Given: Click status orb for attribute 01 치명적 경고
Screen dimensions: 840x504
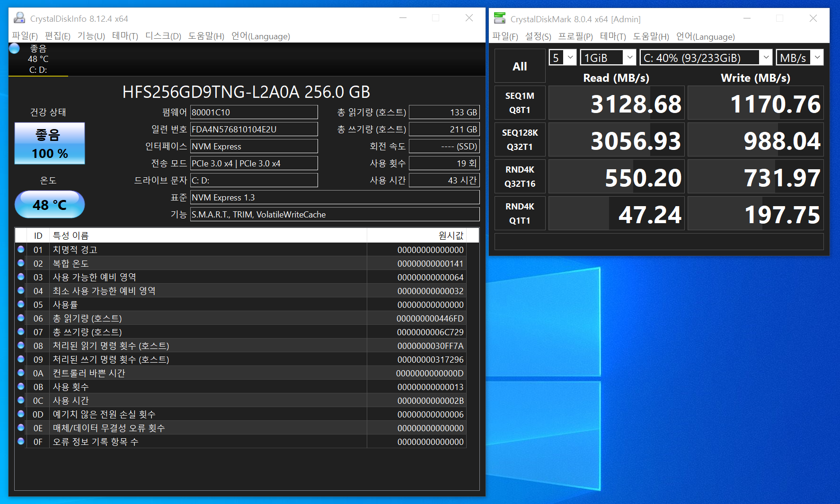Looking at the screenshot, I should coord(21,249).
